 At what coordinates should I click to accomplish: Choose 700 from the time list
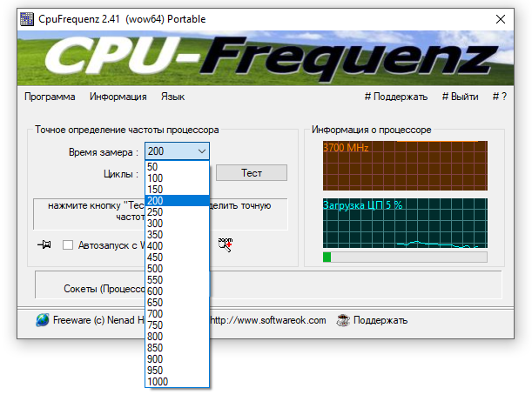point(177,314)
